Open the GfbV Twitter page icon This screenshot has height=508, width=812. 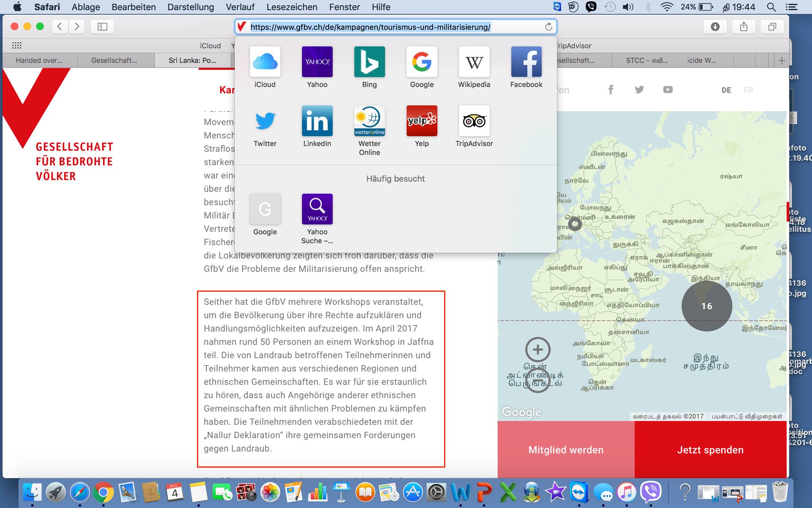pyautogui.click(x=639, y=90)
